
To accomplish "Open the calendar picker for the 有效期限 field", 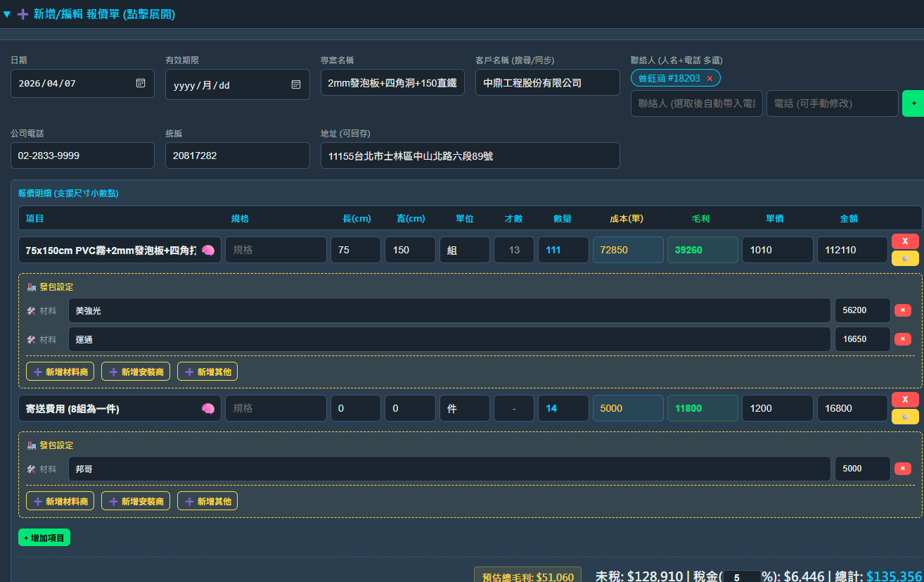I will [x=296, y=84].
